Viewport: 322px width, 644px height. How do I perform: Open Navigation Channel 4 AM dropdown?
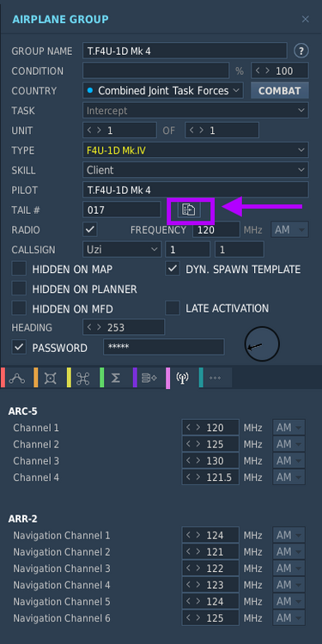coord(289,585)
